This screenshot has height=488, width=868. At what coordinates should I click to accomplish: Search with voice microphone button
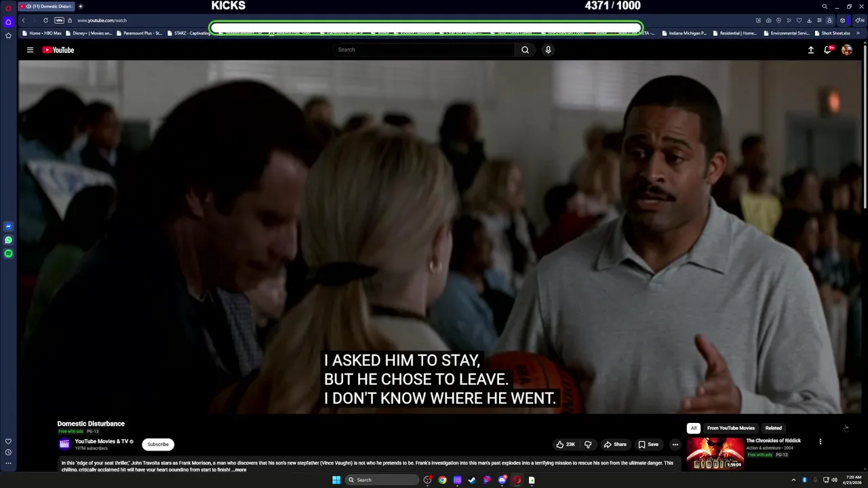point(548,49)
